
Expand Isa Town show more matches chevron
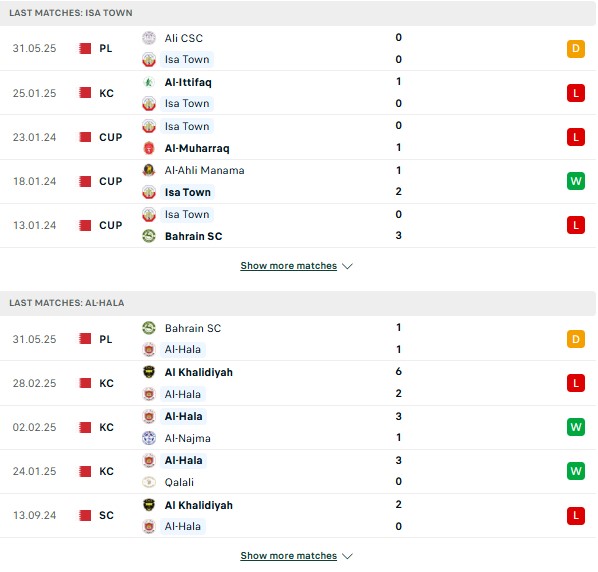347,266
